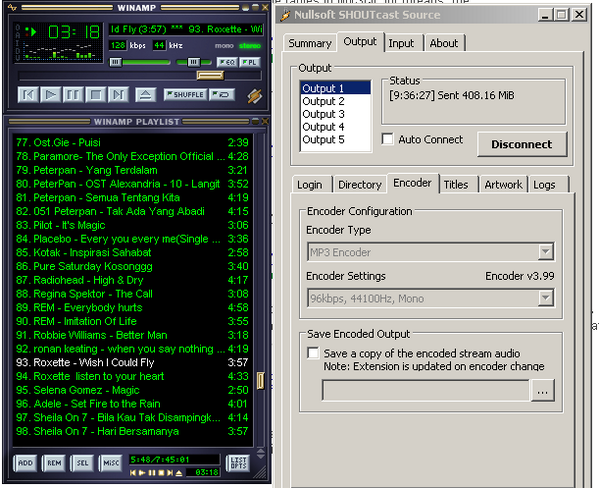Click the playlist mini previous track control
This screenshot has width=599, height=488.
point(133,473)
